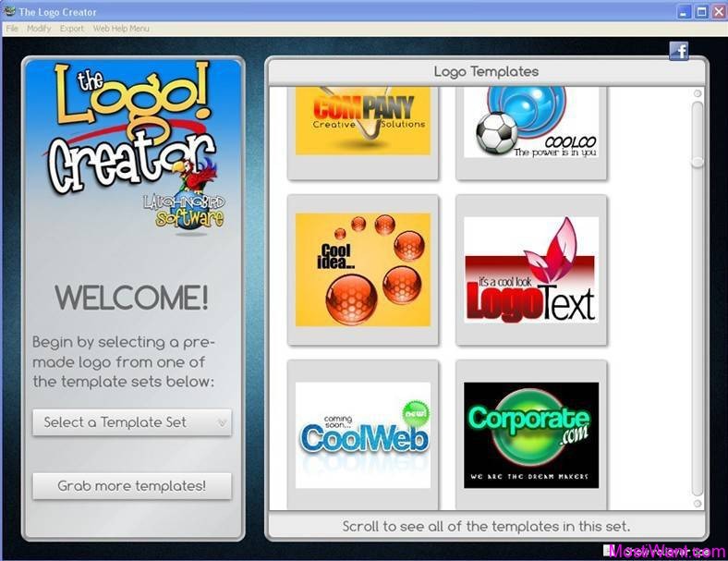Image resolution: width=728 pixels, height=561 pixels.
Task: Click the Grab more templates! button
Action: [132, 486]
